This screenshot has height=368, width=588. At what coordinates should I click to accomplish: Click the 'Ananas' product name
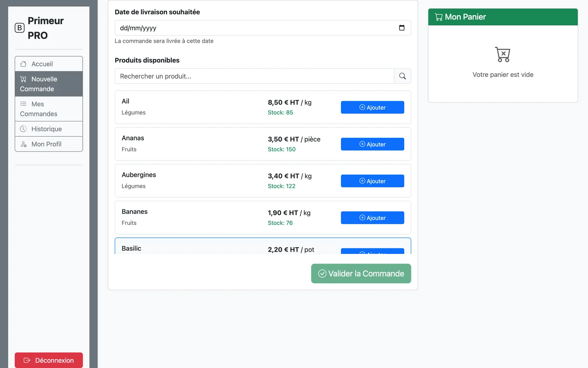point(133,138)
